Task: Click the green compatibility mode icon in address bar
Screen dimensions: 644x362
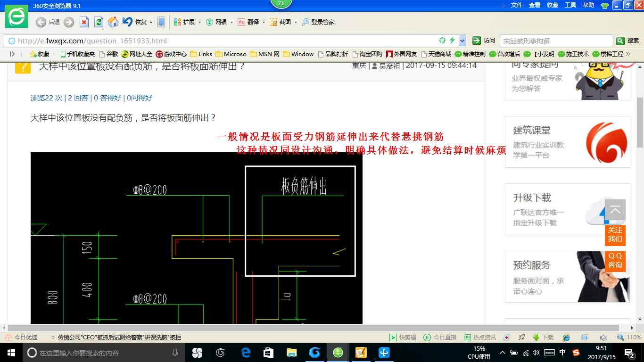Action: pyautogui.click(x=442, y=41)
